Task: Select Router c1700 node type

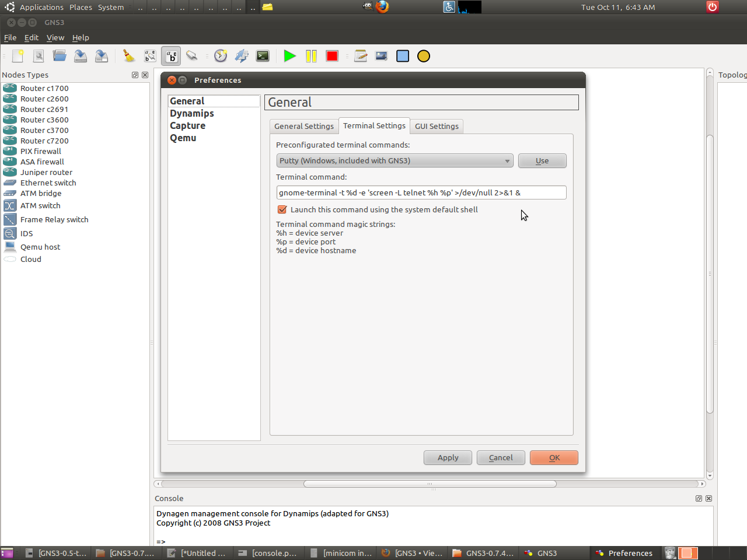Action: coord(44,88)
